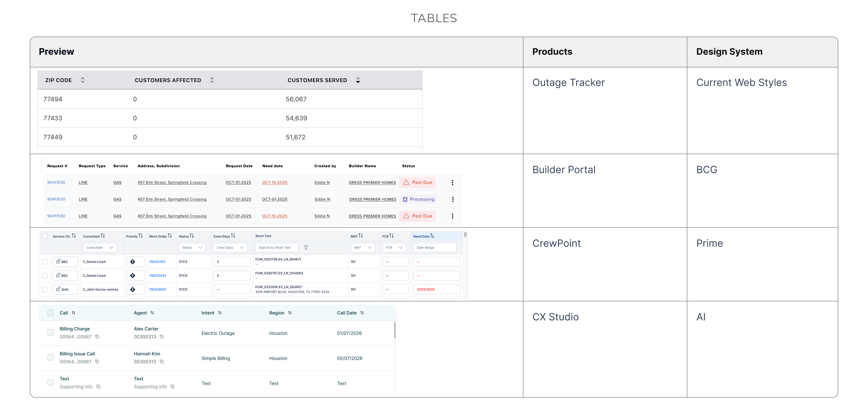Click the Search by Short Text field
Screen dimensions: 868x408
coord(277,247)
